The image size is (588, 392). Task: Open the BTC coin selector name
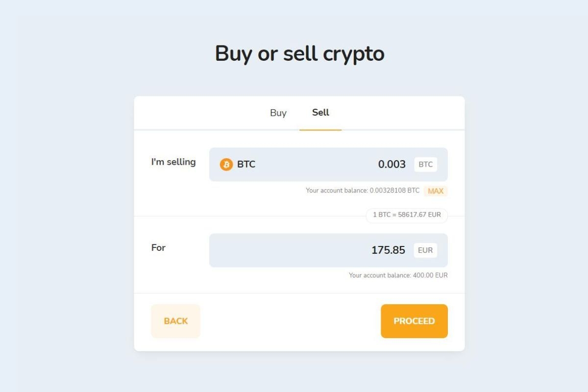(x=246, y=165)
